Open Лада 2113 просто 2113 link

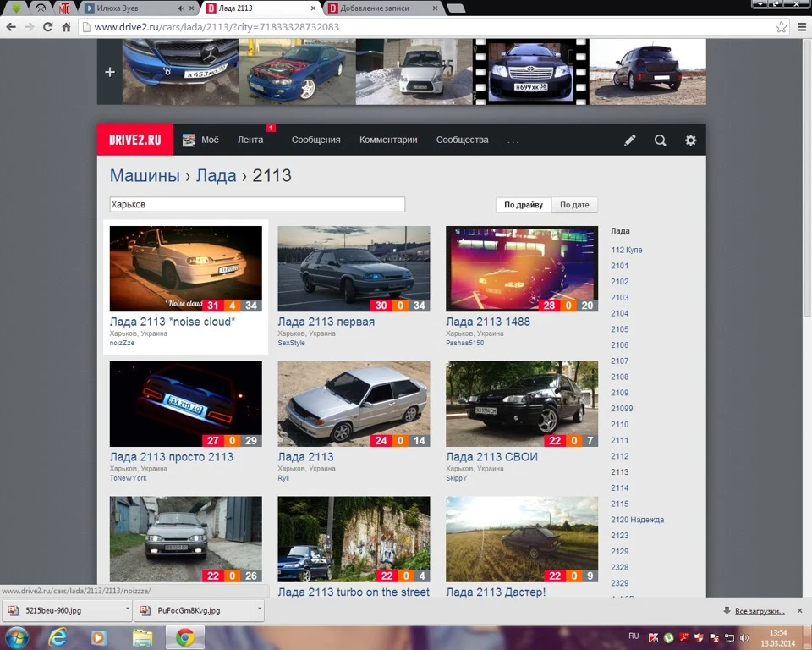point(172,457)
